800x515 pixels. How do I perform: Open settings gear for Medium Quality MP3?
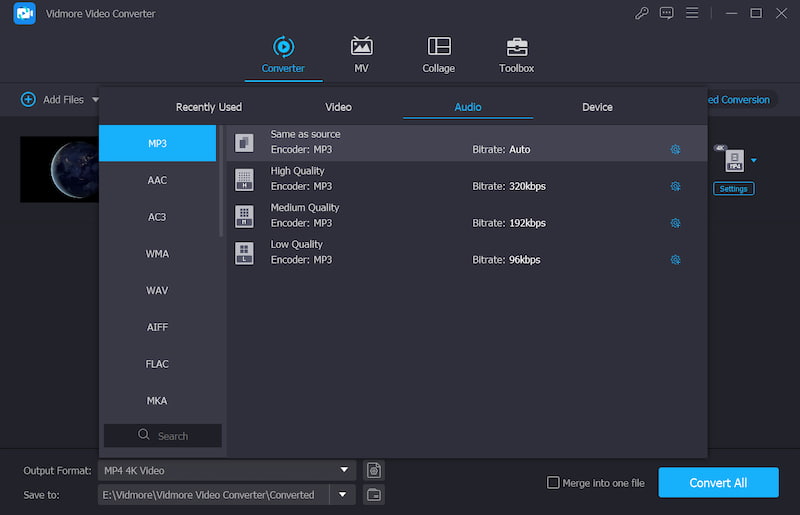point(675,223)
